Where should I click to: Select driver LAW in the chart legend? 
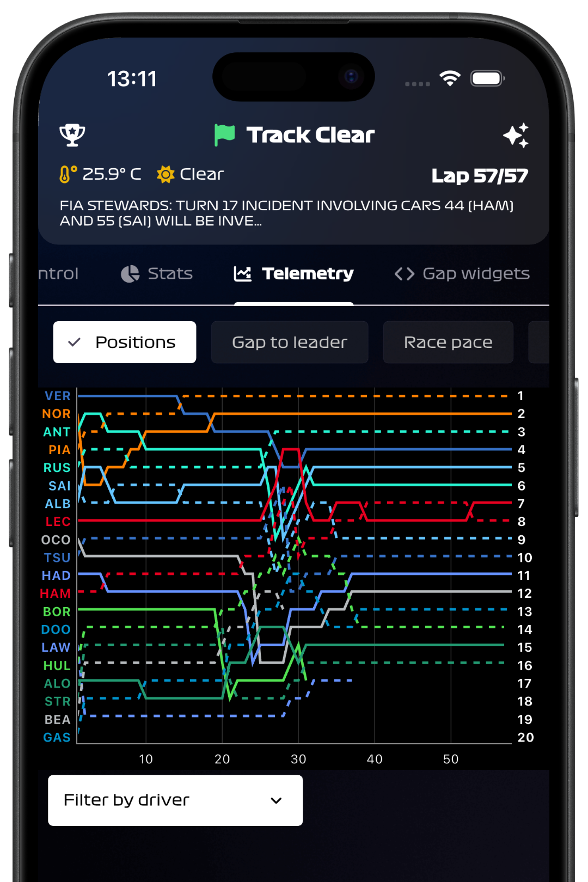[x=56, y=647]
